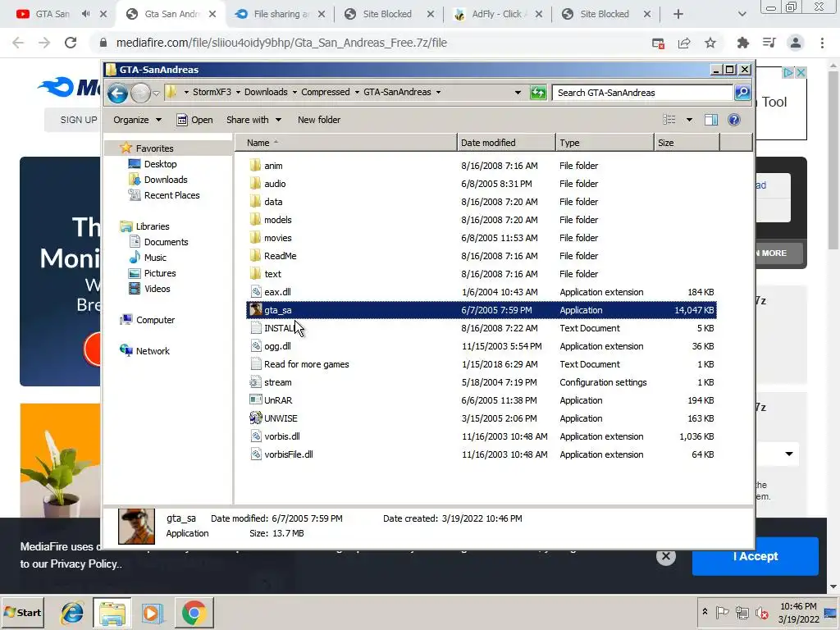Dismiss the cookie banner with X
The width and height of the screenshot is (840, 630).
click(x=666, y=556)
